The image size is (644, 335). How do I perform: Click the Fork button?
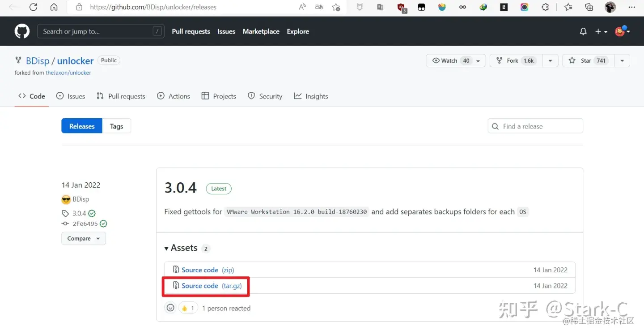pos(516,61)
